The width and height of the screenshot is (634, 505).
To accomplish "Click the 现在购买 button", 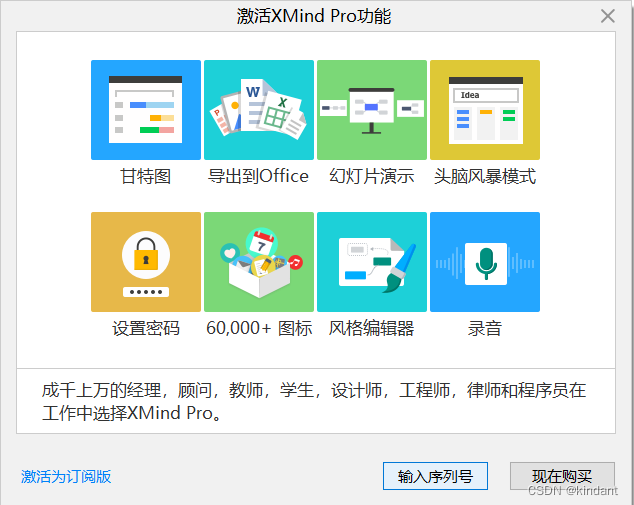I will coord(562,476).
